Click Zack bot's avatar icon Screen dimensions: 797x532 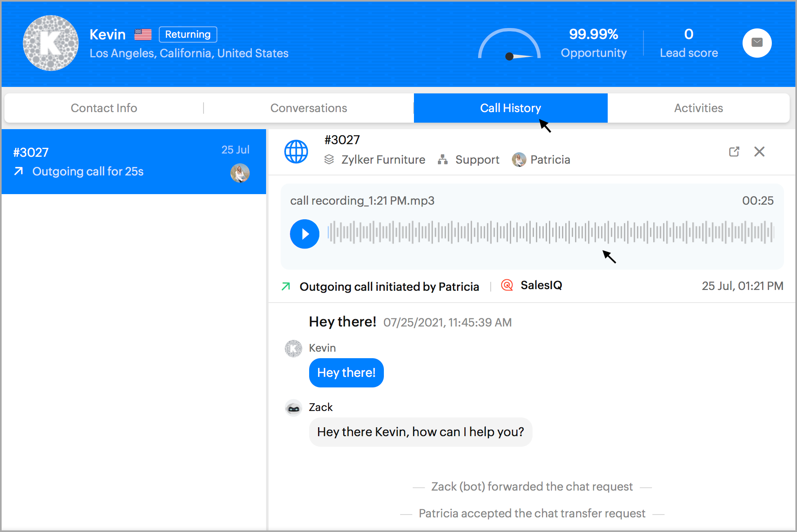click(293, 408)
